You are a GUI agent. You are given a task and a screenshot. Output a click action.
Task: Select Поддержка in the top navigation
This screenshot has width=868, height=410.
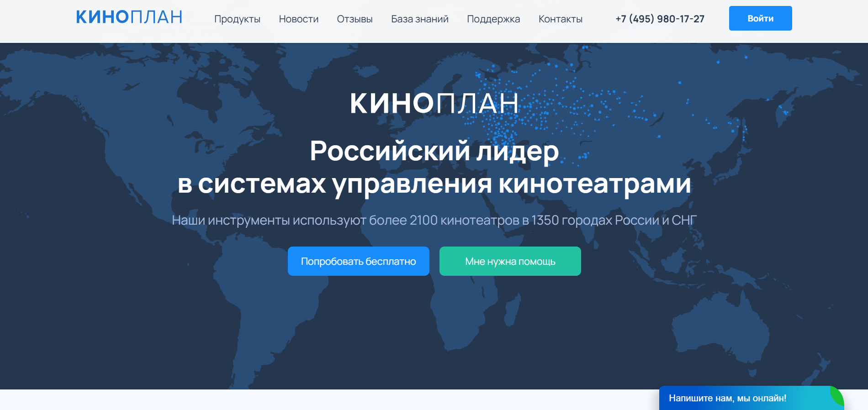[x=493, y=19]
